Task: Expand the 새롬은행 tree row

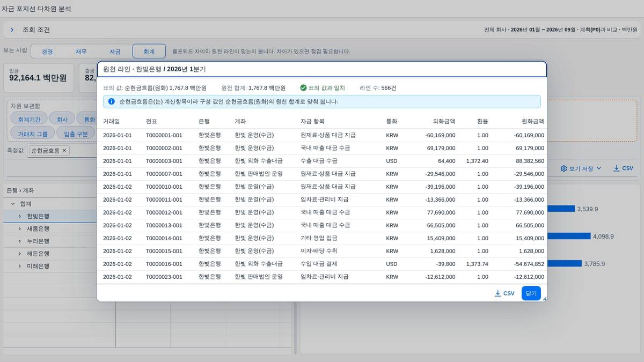Action: [x=20, y=228]
